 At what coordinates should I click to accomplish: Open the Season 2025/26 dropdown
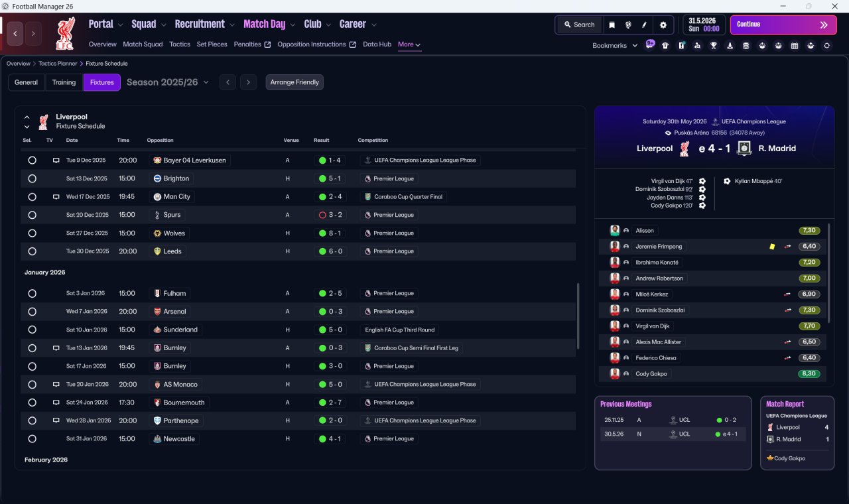pos(168,82)
